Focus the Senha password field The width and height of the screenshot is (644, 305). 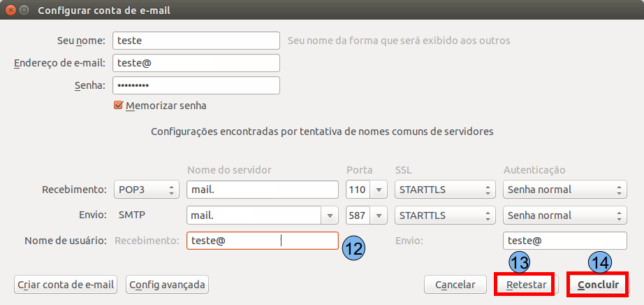pyautogui.click(x=196, y=85)
